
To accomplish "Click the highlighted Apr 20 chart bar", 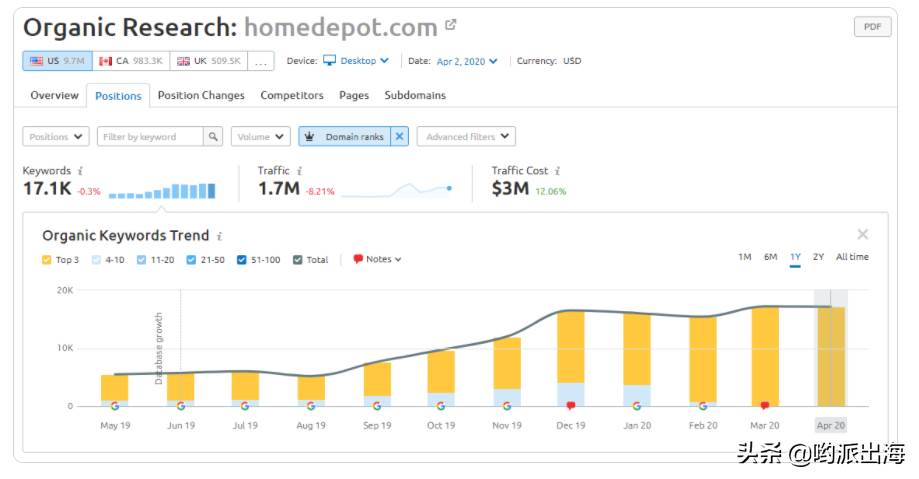I will pyautogui.click(x=831, y=356).
